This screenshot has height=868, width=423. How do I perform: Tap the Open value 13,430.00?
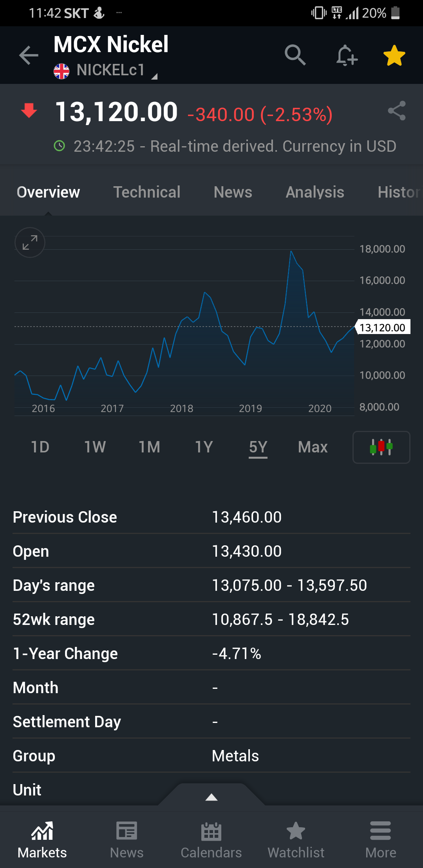247,551
